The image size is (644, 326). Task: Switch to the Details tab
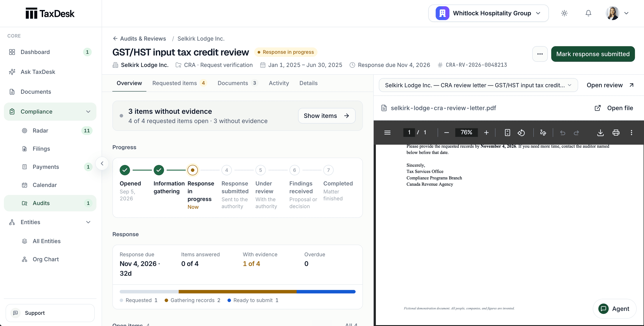(308, 83)
